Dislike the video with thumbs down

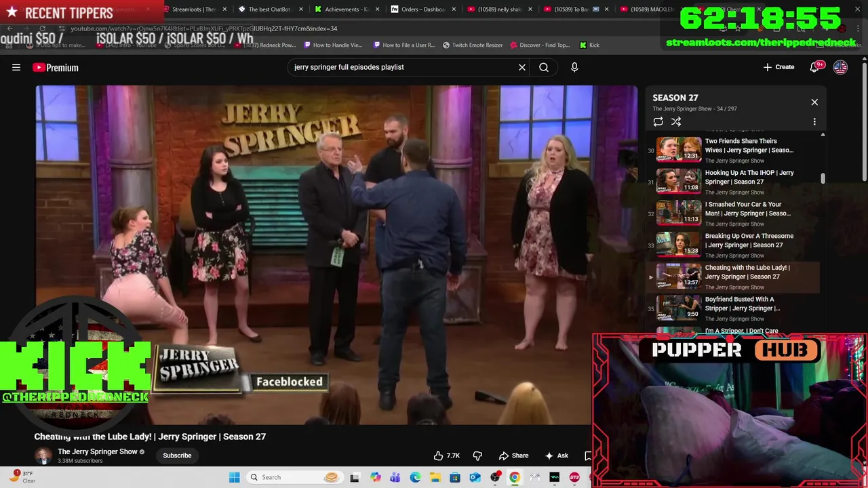coord(477,455)
